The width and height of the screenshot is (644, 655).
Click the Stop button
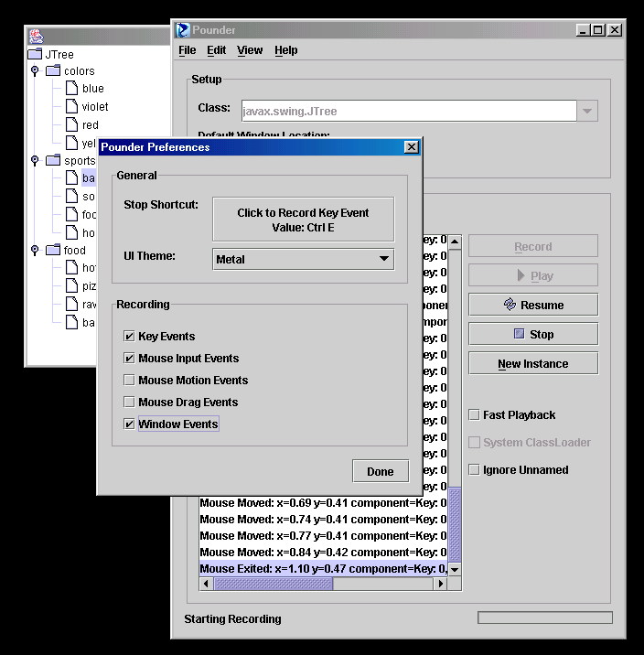533,334
